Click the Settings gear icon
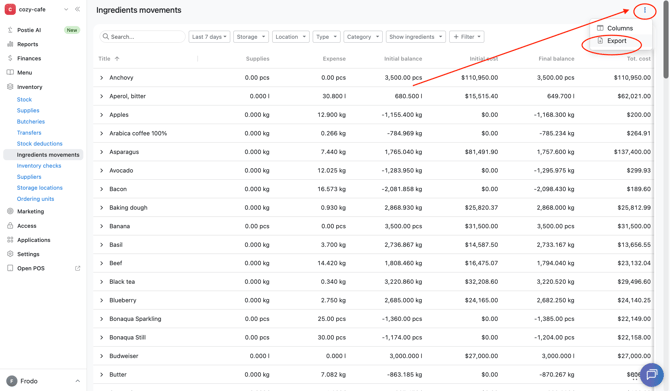The height and width of the screenshot is (391, 670). click(x=10, y=254)
